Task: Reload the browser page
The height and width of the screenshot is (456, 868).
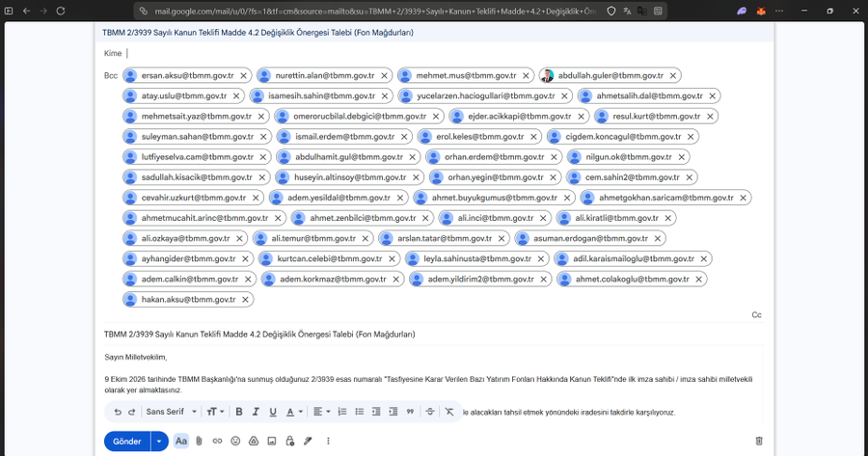Action: click(61, 11)
